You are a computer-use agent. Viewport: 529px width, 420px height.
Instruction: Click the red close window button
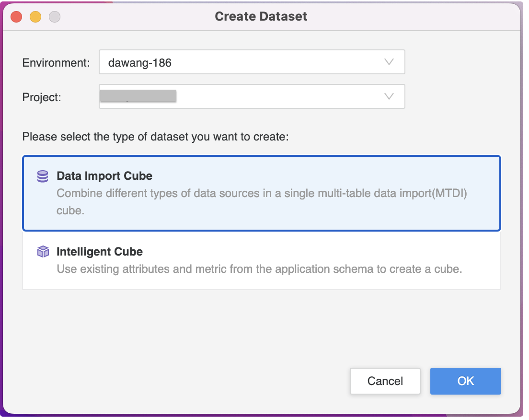click(16, 16)
